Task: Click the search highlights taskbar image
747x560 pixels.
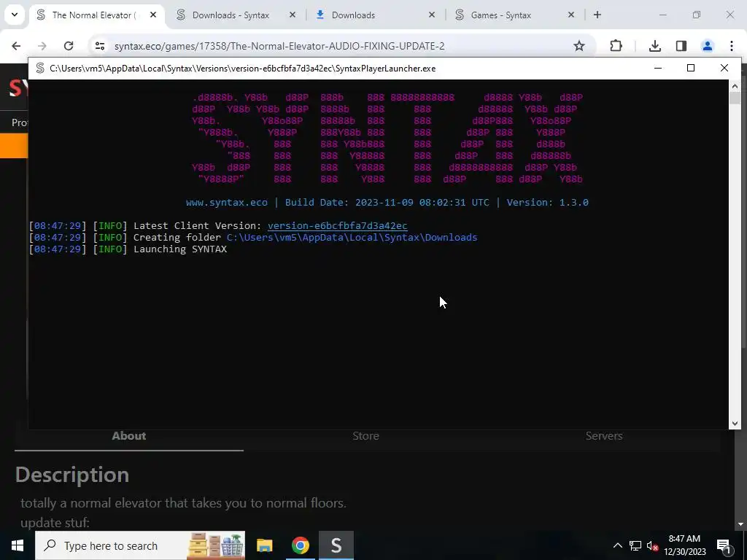Action: coord(216,545)
